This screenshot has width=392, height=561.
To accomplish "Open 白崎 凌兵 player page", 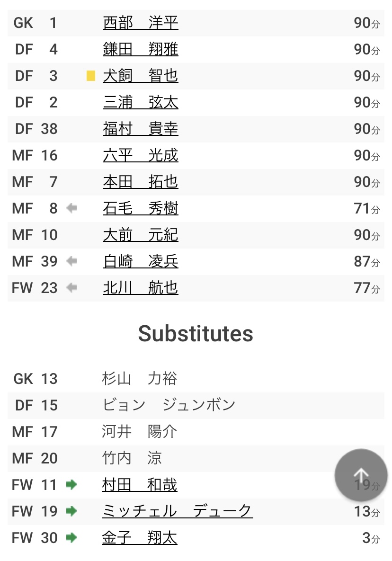I will pyautogui.click(x=141, y=261).
